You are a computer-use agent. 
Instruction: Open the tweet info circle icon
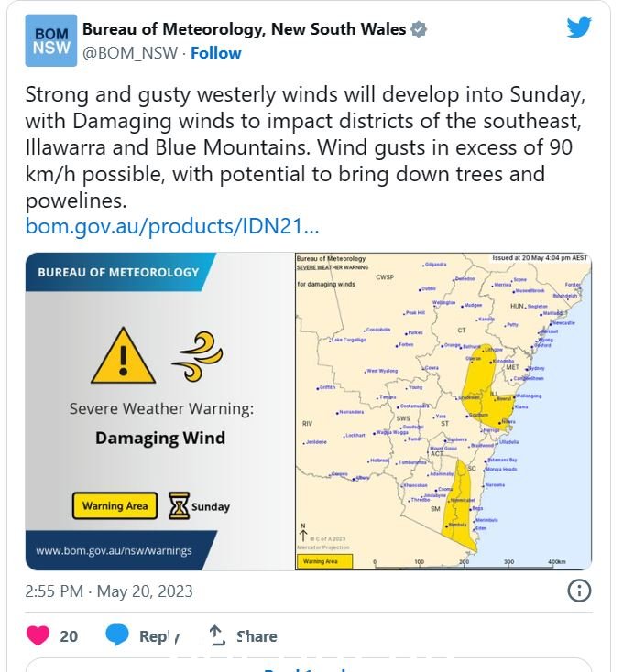pyautogui.click(x=579, y=591)
